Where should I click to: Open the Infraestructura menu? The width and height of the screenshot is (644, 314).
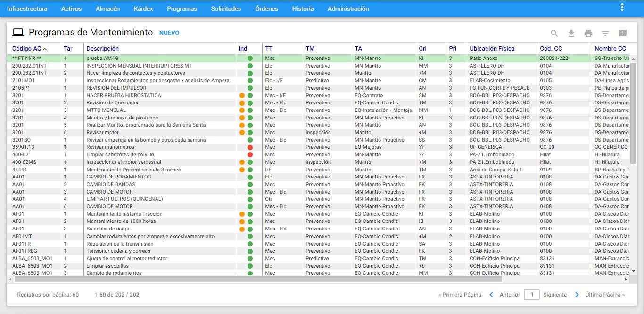27,8
